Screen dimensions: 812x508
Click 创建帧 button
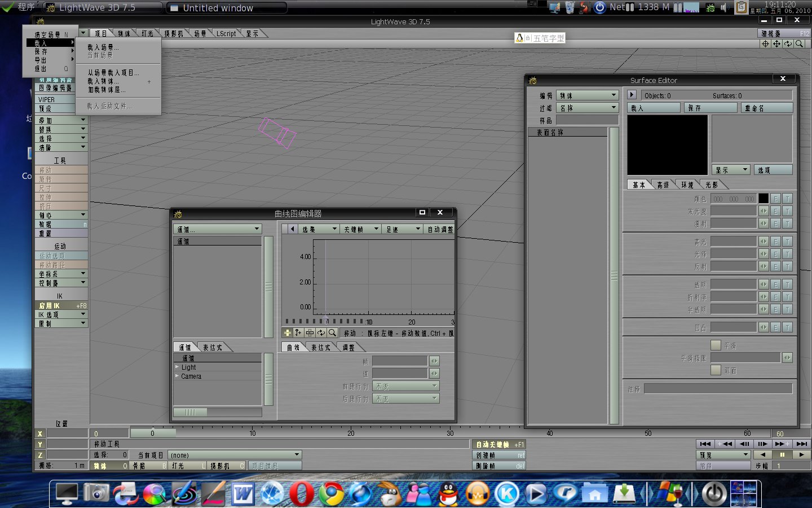(x=500, y=455)
